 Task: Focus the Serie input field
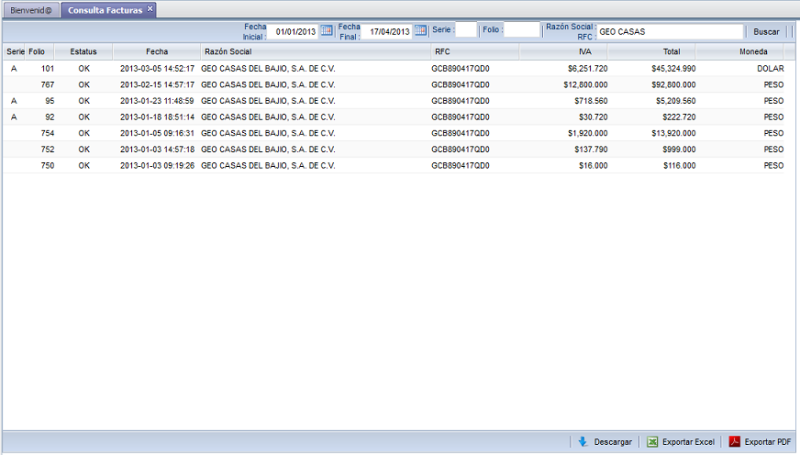(466, 31)
